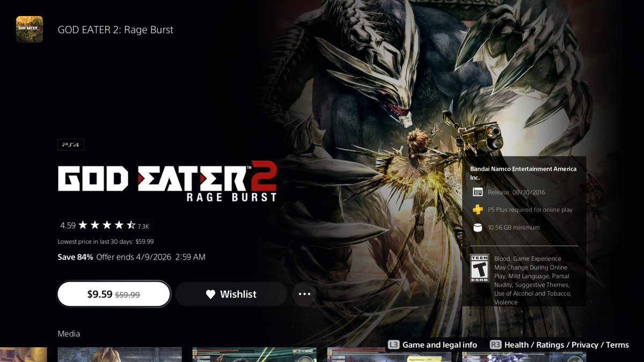Click the star rating icons
Viewport: 644px width, 362px height.
click(x=107, y=226)
